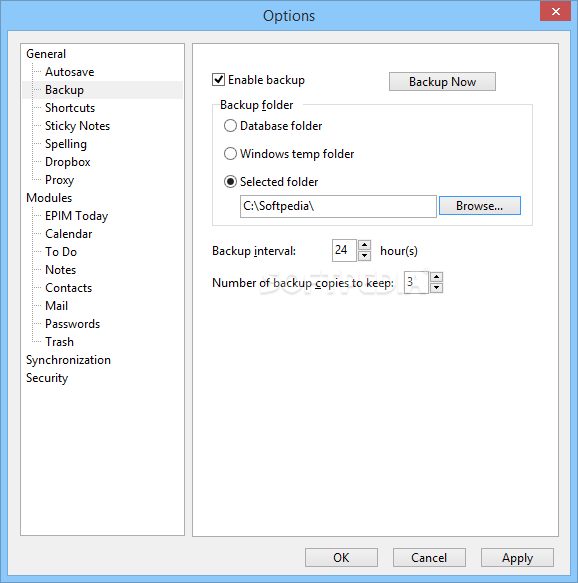Increase number of backup copies to keep
578x583 pixels.
[436, 277]
